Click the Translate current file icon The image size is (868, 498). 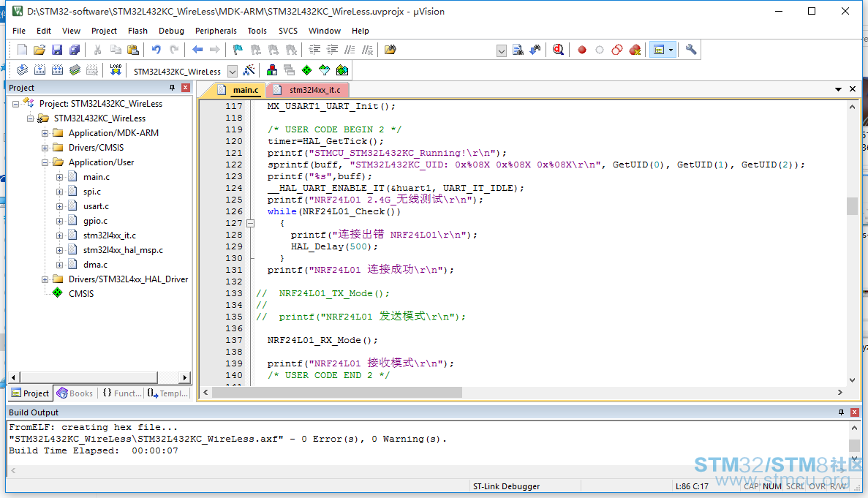tap(22, 70)
